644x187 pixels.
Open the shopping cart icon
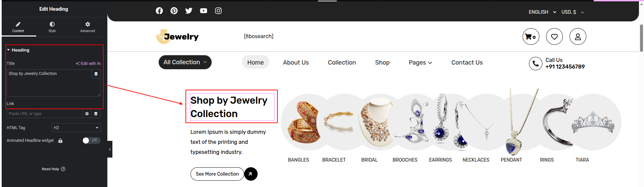click(x=531, y=36)
